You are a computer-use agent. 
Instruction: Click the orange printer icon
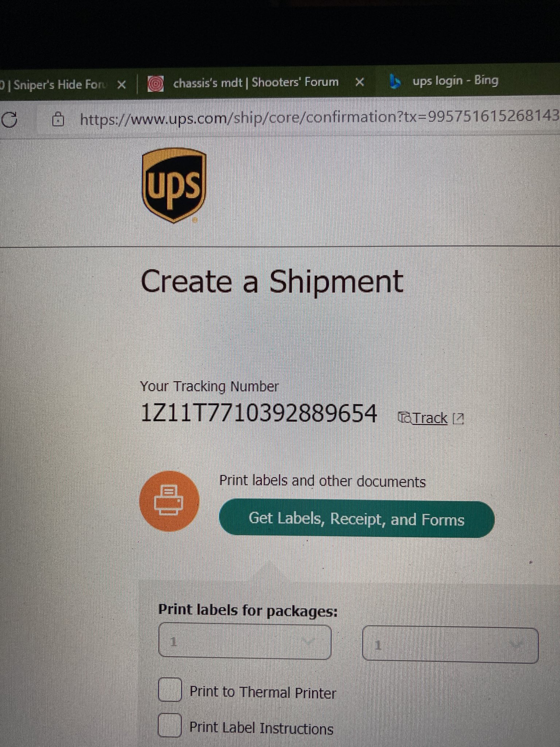(169, 501)
